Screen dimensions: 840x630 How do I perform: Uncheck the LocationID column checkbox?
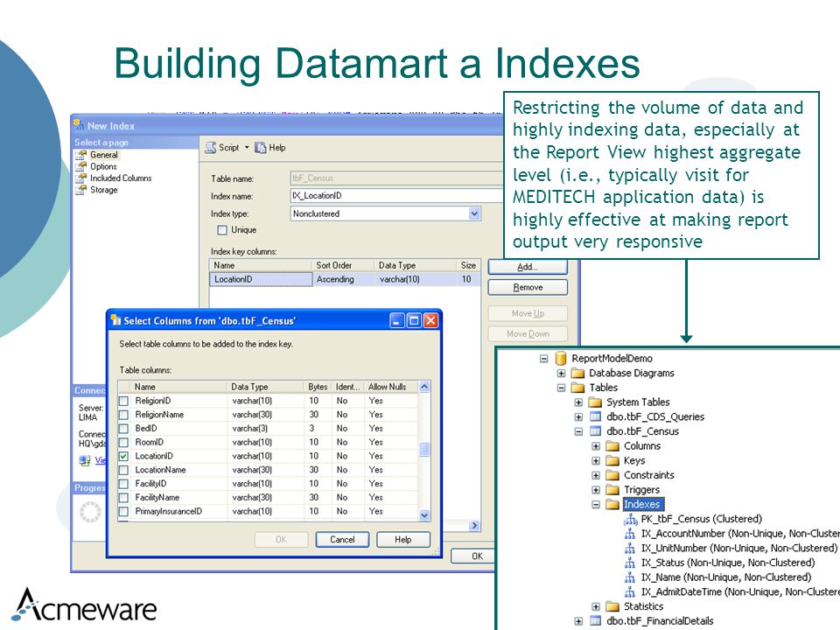(123, 457)
